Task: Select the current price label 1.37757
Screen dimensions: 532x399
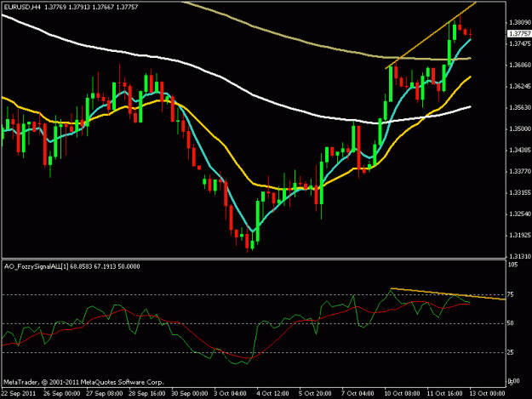Action: click(x=519, y=33)
